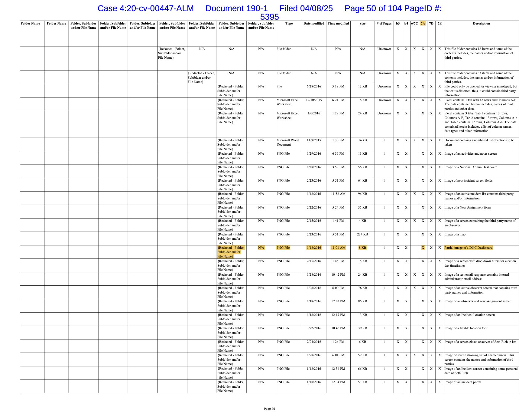Viewport: 532px width, 414px height.
Task: Click time cell '6 36 PM'
Action: (338, 154)
